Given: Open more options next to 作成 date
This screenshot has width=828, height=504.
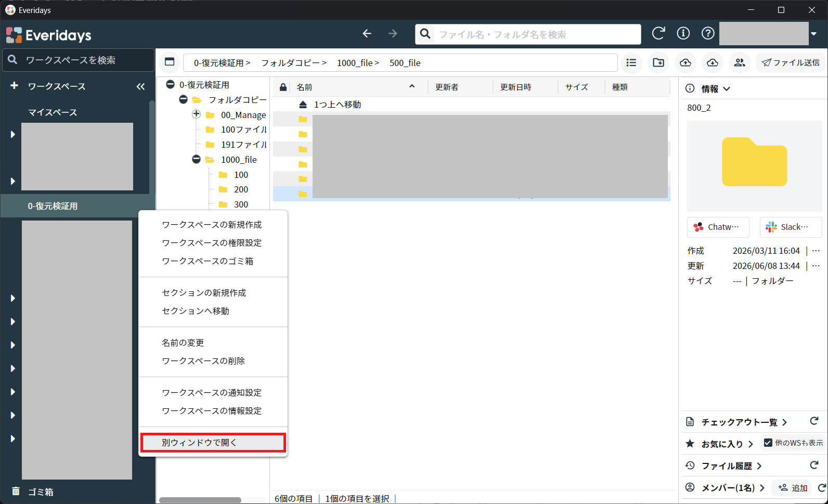Looking at the screenshot, I should click(816, 251).
